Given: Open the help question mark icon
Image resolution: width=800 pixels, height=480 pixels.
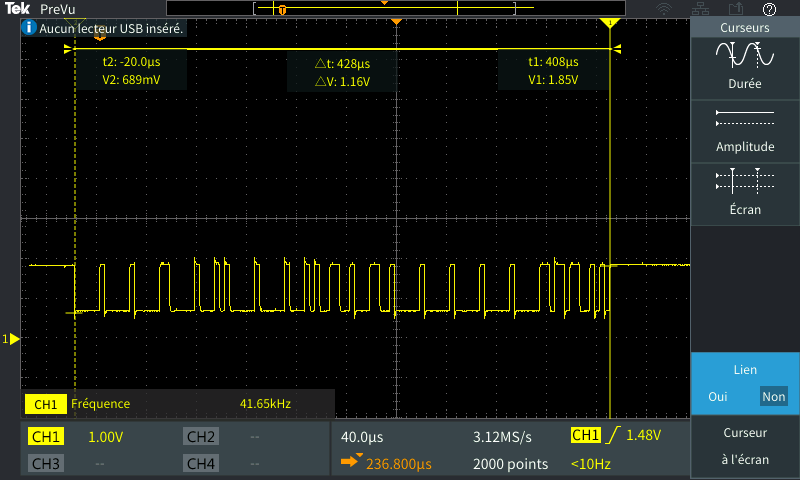Looking at the screenshot, I should click(769, 9).
